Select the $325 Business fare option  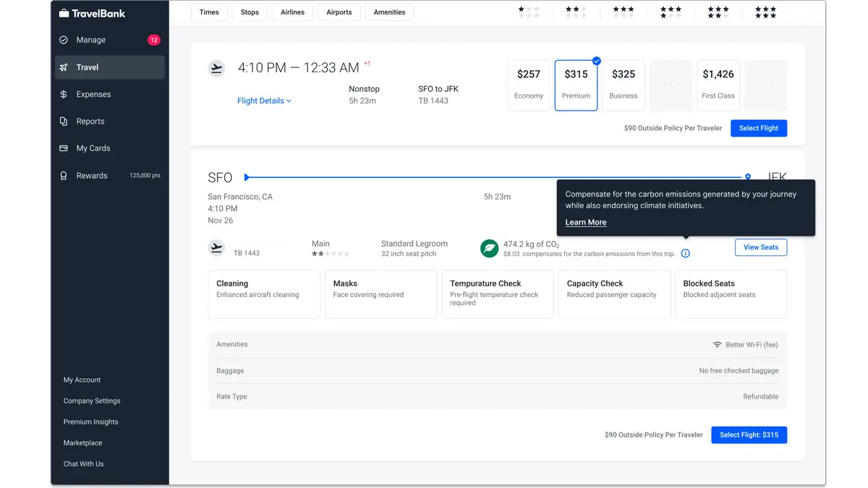pos(623,85)
